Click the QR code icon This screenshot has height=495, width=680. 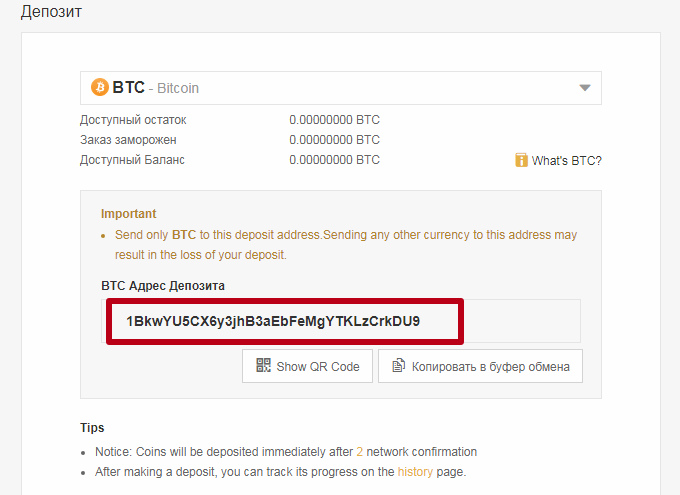[263, 365]
